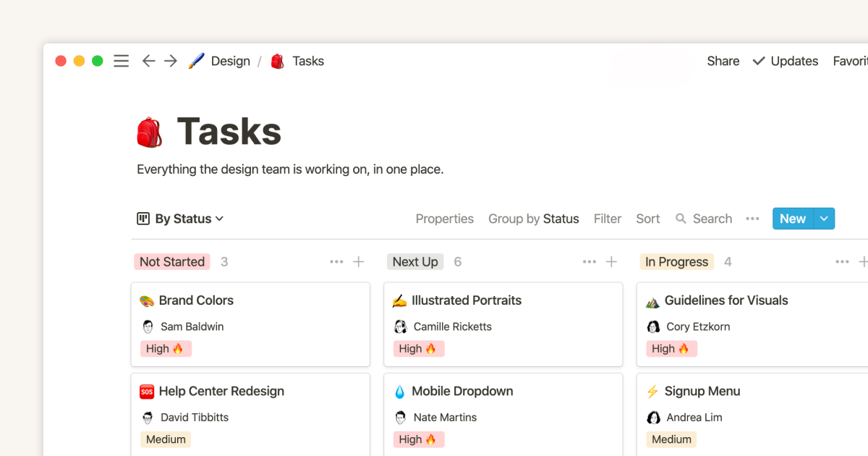Screen dimensions: 868x456
Task: Click the water drop icon on Mobile Dropdown card
Action: pyautogui.click(x=399, y=391)
